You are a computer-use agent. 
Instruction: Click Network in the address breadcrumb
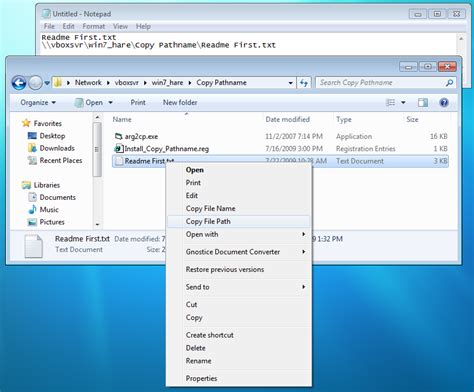(88, 83)
